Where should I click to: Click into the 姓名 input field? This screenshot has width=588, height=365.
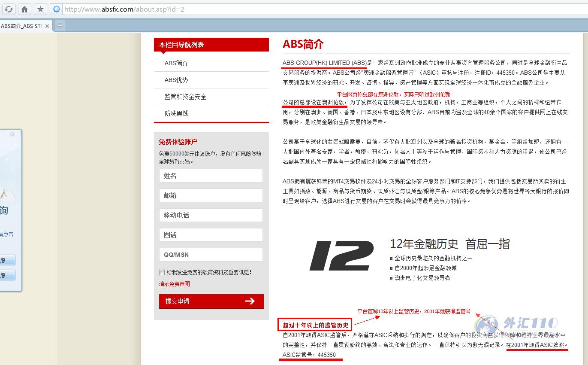[211, 176]
